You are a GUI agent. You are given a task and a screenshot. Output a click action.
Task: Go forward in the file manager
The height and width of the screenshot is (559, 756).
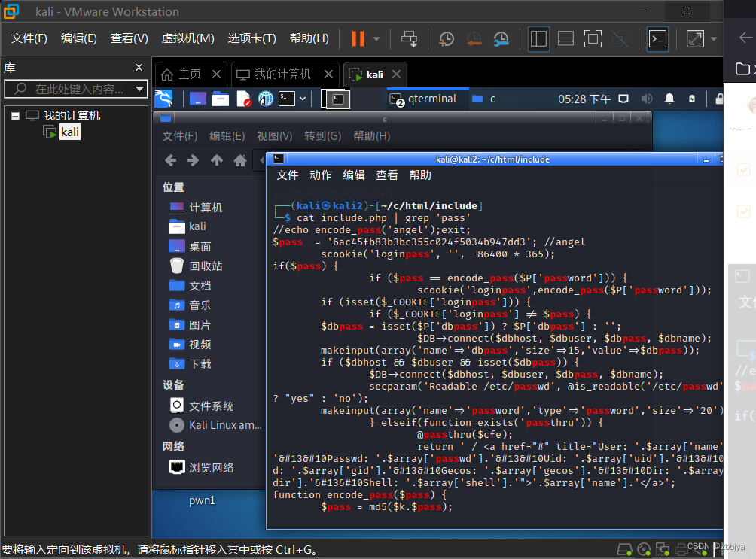(x=193, y=160)
